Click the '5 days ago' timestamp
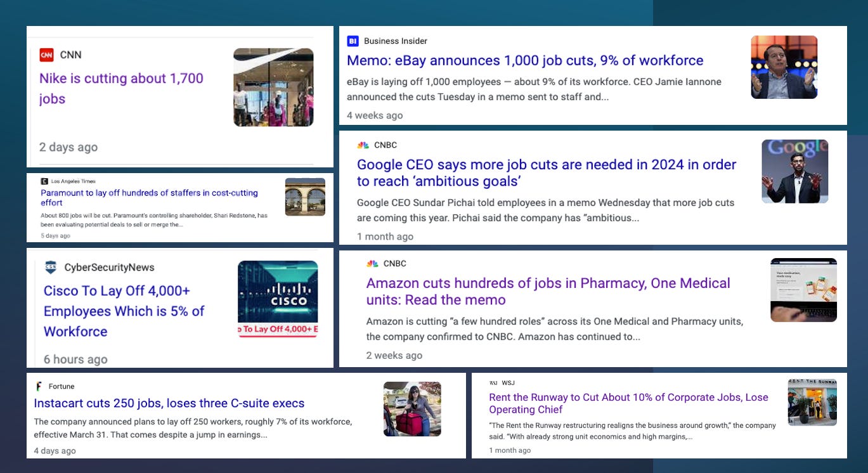The height and width of the screenshot is (473, 868). tap(56, 236)
